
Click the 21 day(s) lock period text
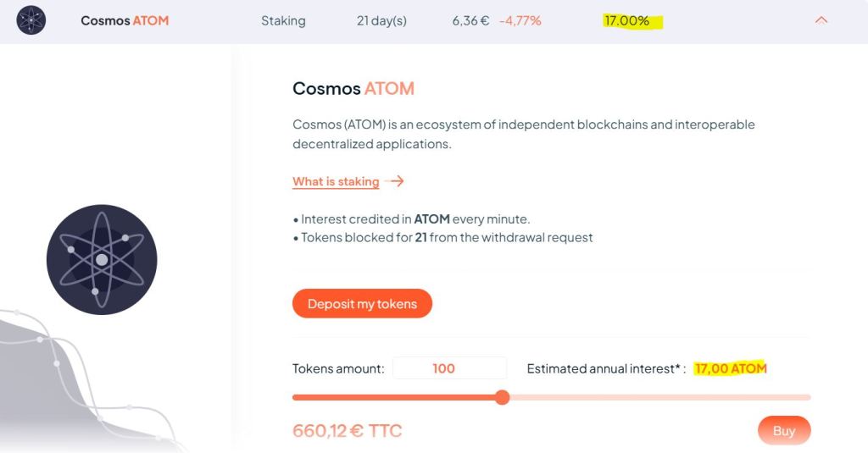pos(381,20)
